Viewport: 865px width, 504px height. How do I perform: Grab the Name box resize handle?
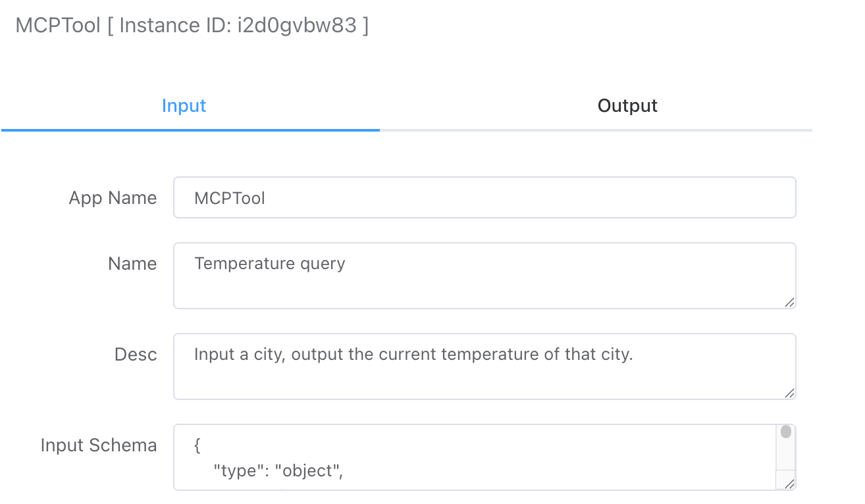(x=789, y=302)
